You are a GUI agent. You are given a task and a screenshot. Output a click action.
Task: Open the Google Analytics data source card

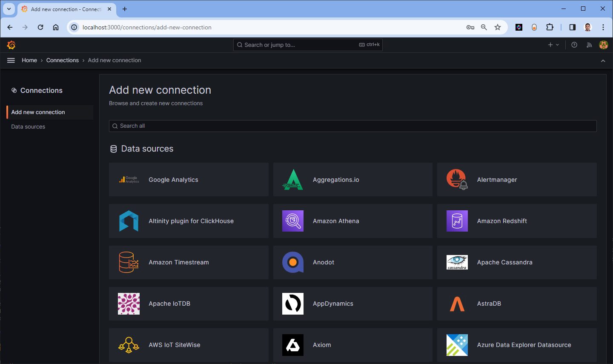pyautogui.click(x=189, y=180)
